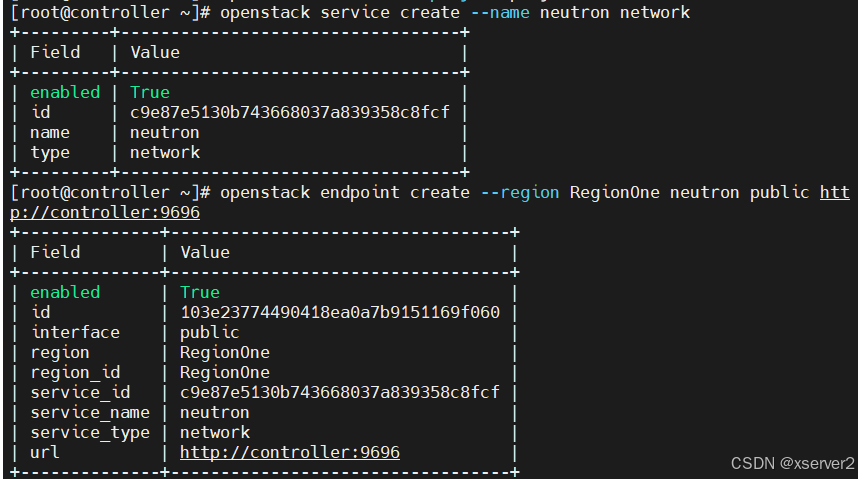The width and height of the screenshot is (859, 479).
Task: Click the 'service_type' field label
Action: [90, 433]
